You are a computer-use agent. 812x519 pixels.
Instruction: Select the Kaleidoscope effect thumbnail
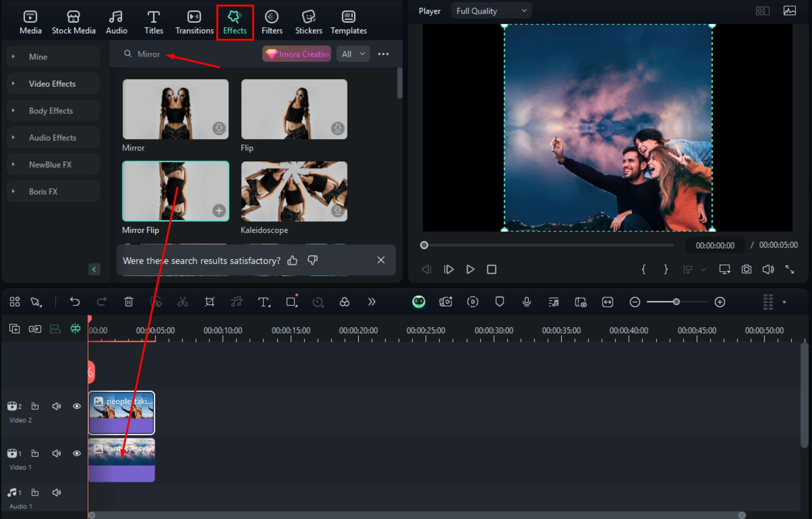[x=294, y=191]
